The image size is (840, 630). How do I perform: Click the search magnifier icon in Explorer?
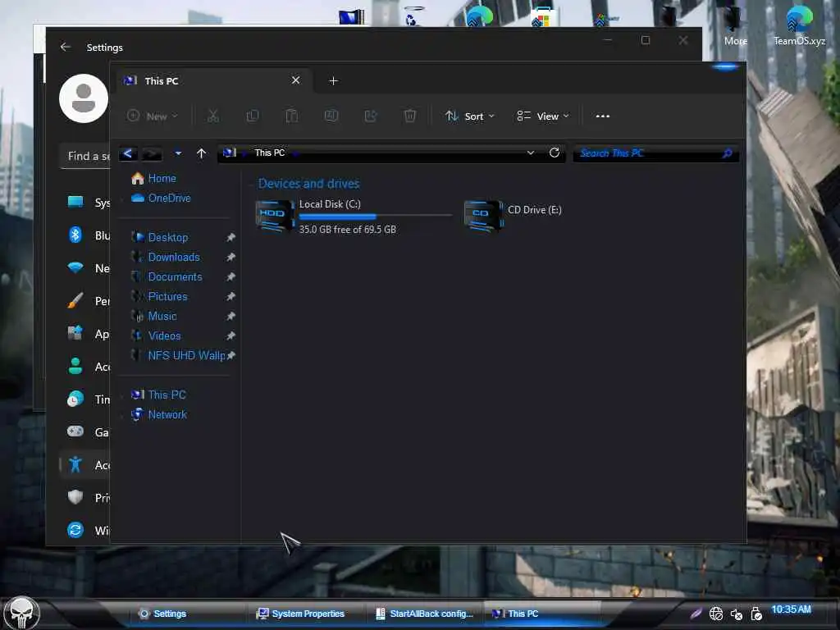[727, 153]
